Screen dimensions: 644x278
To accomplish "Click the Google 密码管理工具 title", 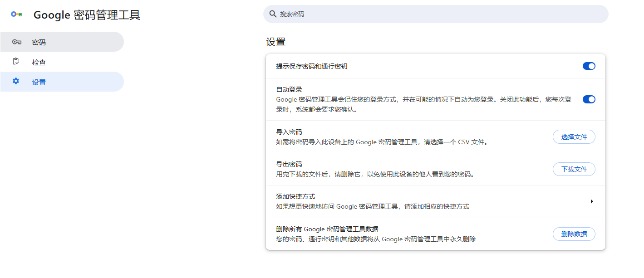I will pyautogui.click(x=87, y=15).
